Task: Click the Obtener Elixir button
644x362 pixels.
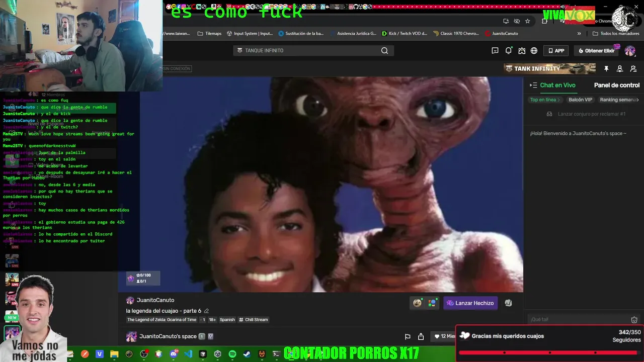Action: click(597, 51)
